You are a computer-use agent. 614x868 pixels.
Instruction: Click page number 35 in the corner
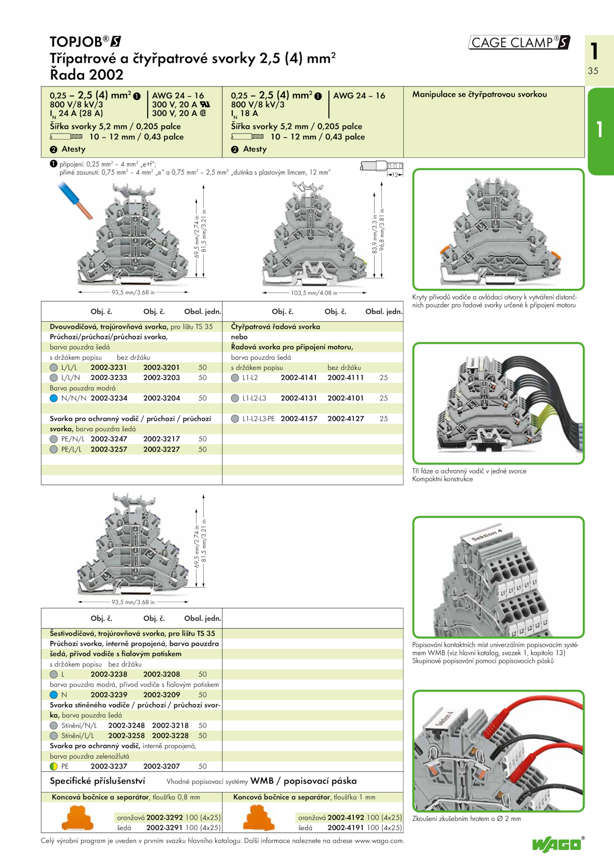pos(593,71)
